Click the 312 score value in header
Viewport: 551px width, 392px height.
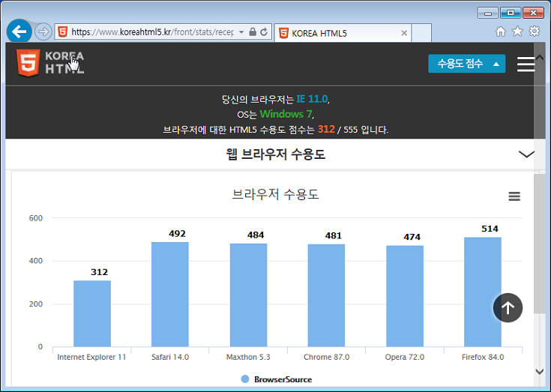326,129
